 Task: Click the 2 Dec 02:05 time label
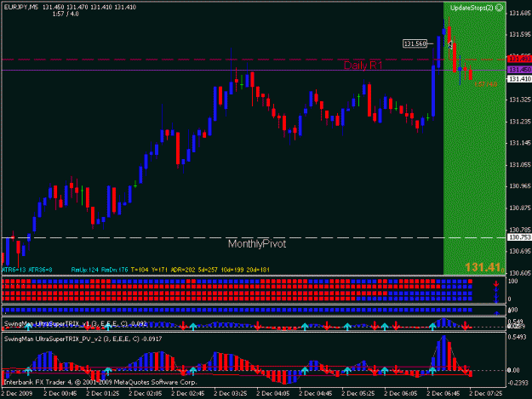tap(146, 394)
